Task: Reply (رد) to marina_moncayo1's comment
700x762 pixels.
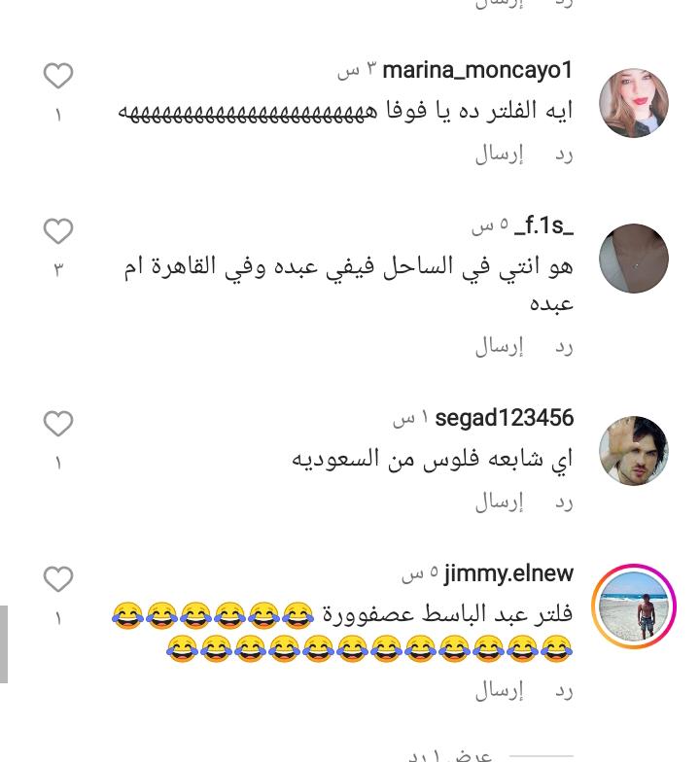Action: pyautogui.click(x=564, y=156)
